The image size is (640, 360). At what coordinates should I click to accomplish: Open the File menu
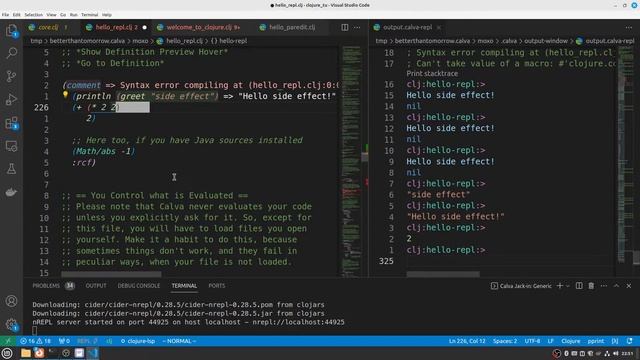tap(5, 15)
